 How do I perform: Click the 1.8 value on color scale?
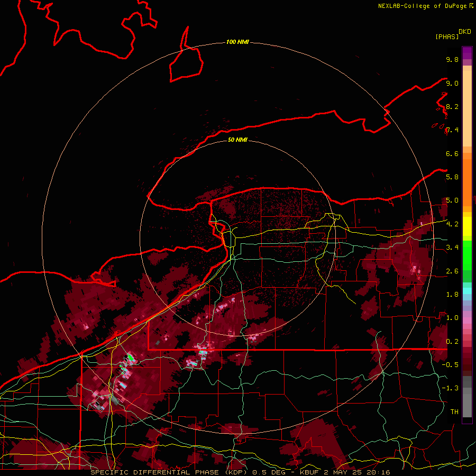pos(452,295)
